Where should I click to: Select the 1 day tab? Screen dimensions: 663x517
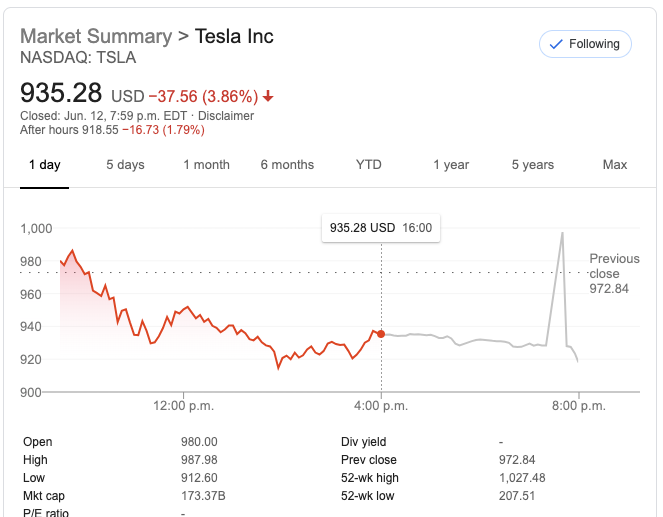coord(44,165)
